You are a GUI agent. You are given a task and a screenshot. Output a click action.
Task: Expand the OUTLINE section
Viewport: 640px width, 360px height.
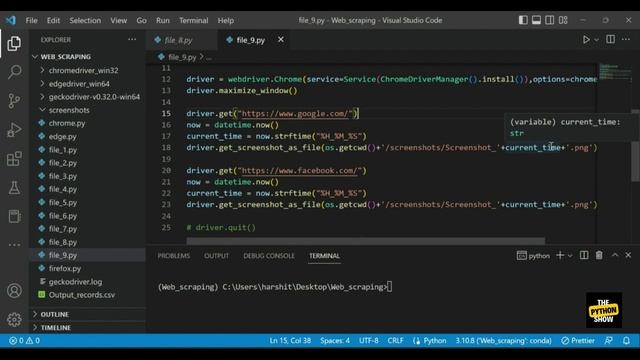pos(54,314)
